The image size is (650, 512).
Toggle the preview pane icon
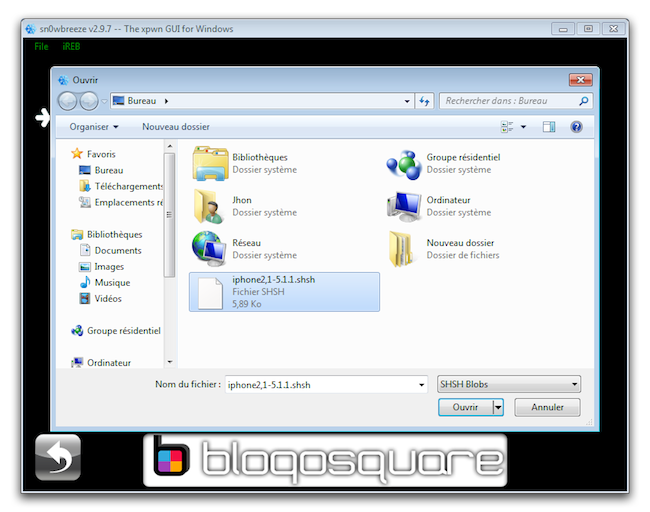[x=549, y=127]
